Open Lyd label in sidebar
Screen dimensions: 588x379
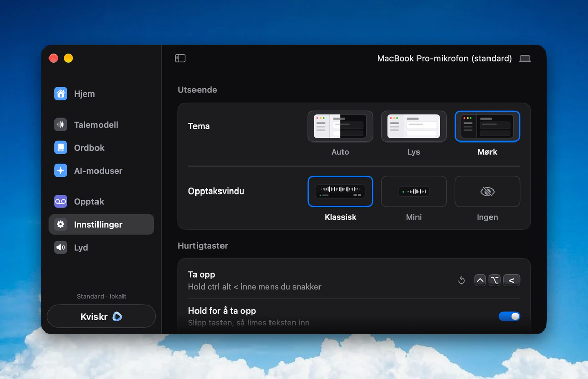point(81,248)
